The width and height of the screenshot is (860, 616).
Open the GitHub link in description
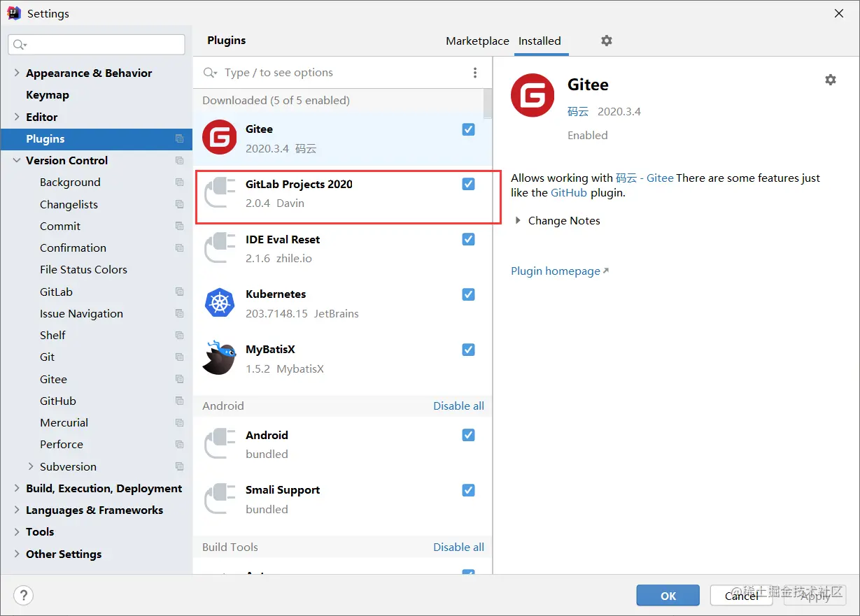(569, 192)
